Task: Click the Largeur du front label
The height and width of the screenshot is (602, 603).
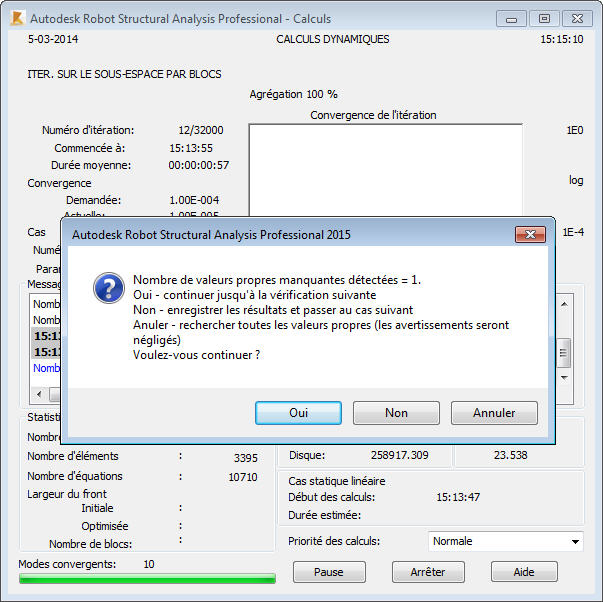Action: 67,494
